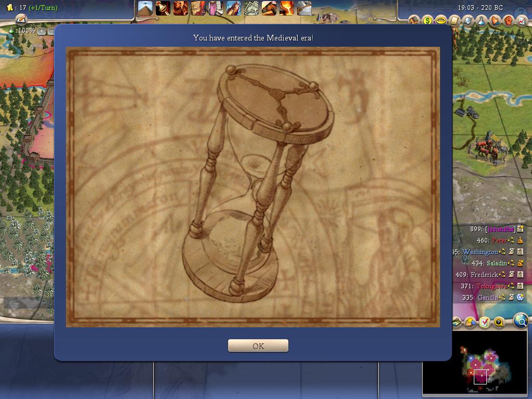532x399 pixels.
Task: Click the people score toggle icon
Action: pyautogui.click(x=470, y=322)
